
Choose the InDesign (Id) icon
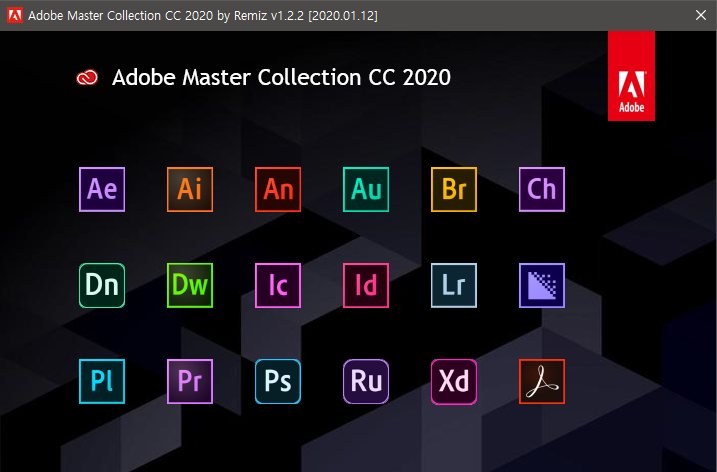[366, 285]
